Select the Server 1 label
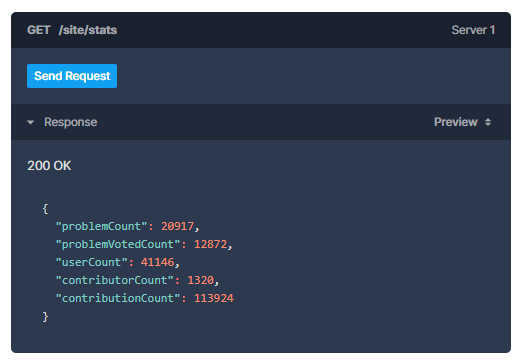The image size is (519, 361). pyautogui.click(x=473, y=30)
